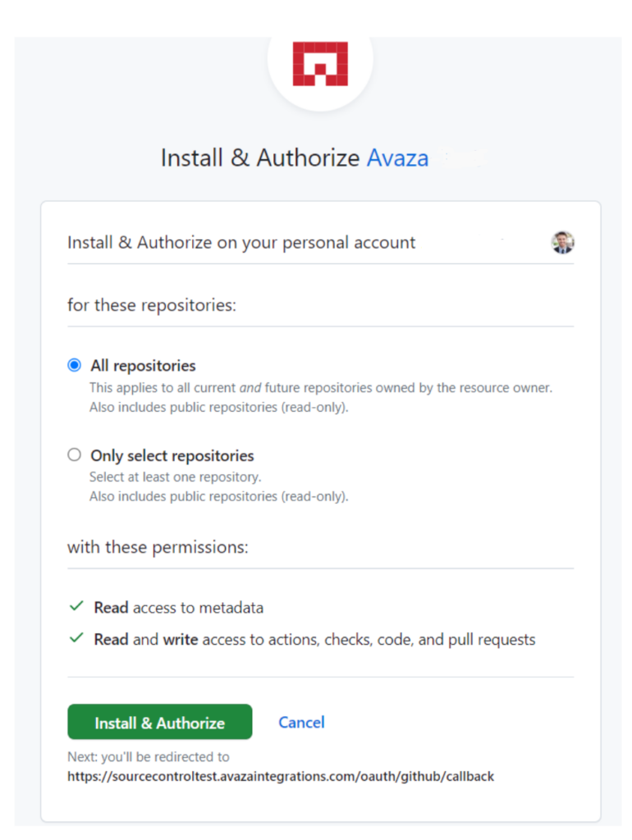
Task: Click 'Install & Authorize on your personal account' heading
Action: [x=241, y=243]
